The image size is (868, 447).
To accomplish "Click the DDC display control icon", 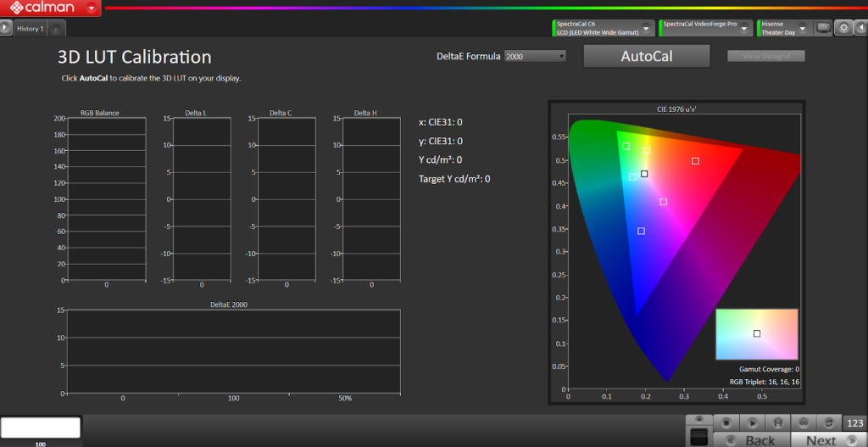I will (x=822, y=28).
